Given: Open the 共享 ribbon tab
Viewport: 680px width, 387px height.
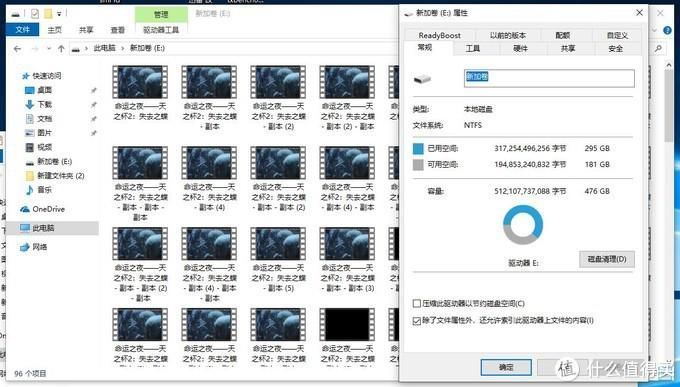Looking at the screenshot, I should (x=86, y=30).
